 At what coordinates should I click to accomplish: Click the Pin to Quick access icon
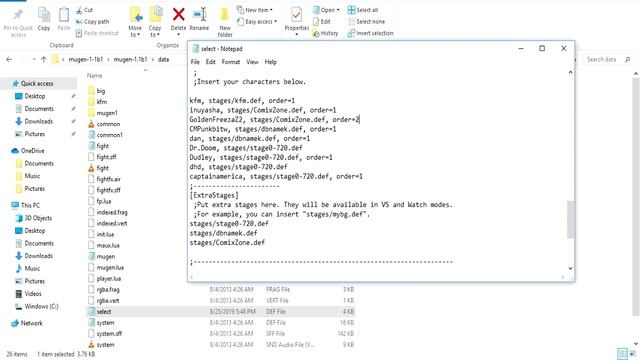18,15
